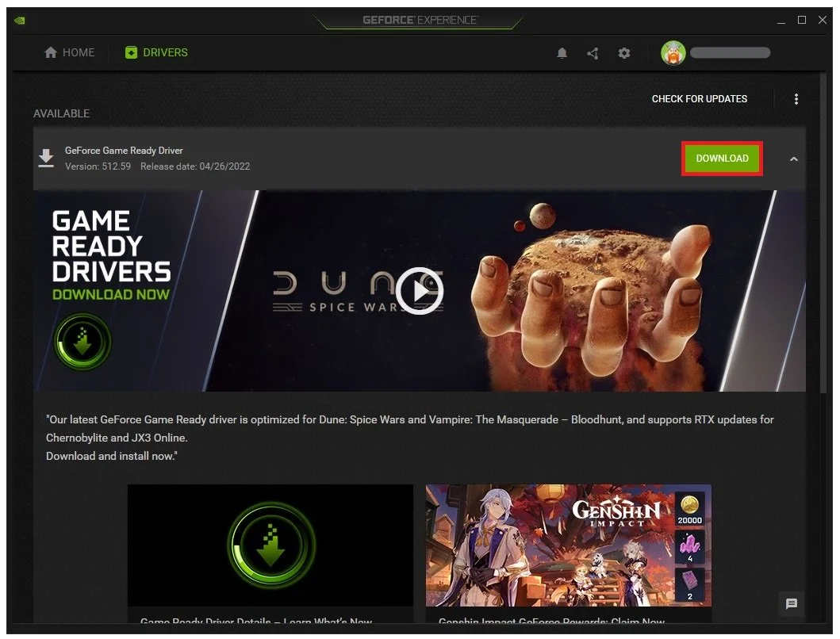Open Game Ready Driver Details thumbnail
This screenshot has width=840, height=639.
click(270, 545)
